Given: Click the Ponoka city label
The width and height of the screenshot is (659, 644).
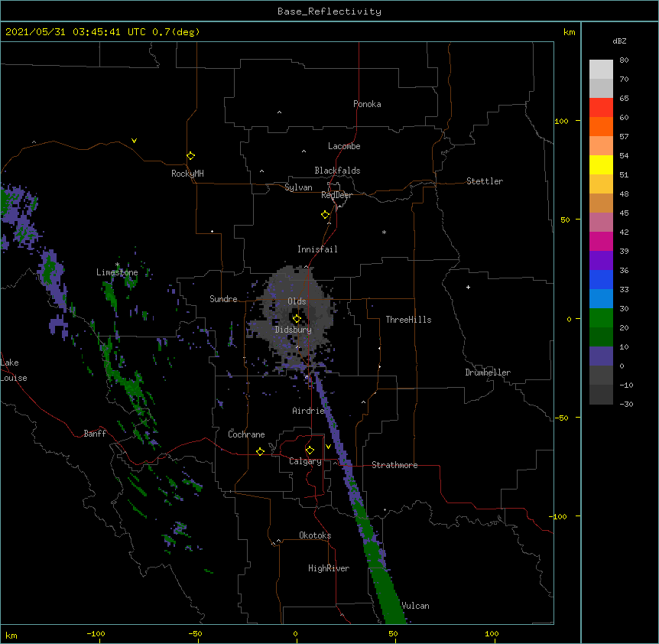Looking at the screenshot, I should [367, 104].
